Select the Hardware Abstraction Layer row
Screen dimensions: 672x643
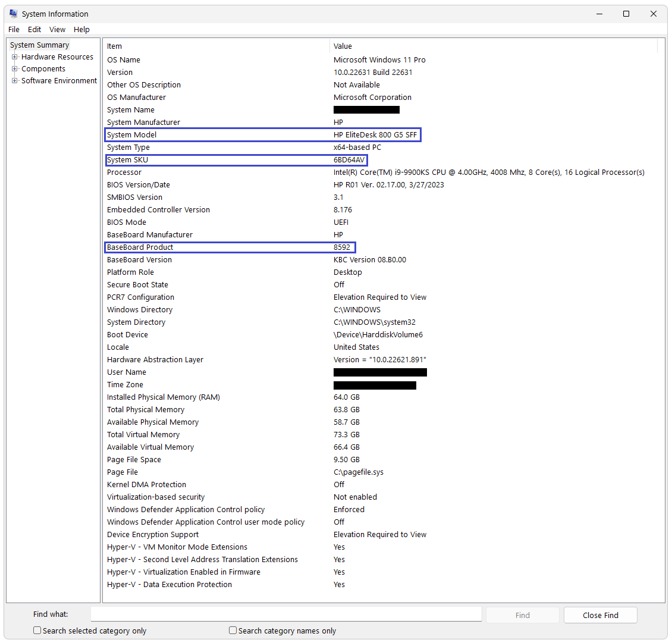point(380,360)
